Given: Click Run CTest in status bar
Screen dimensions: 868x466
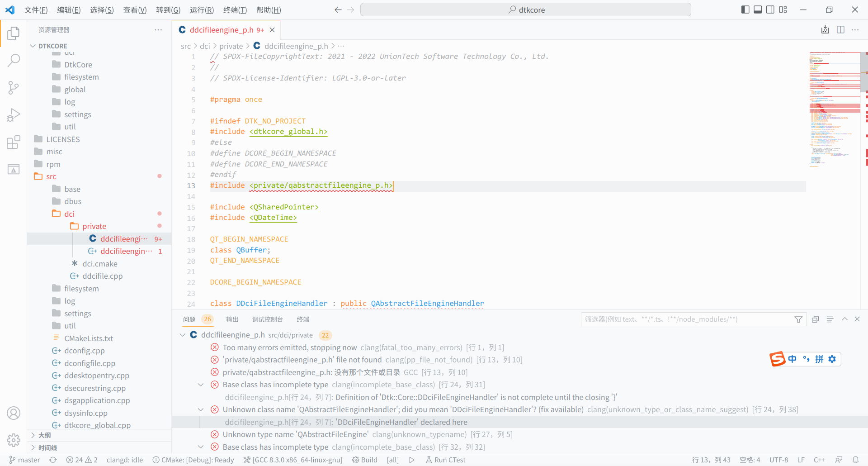Looking at the screenshot, I should 445,460.
